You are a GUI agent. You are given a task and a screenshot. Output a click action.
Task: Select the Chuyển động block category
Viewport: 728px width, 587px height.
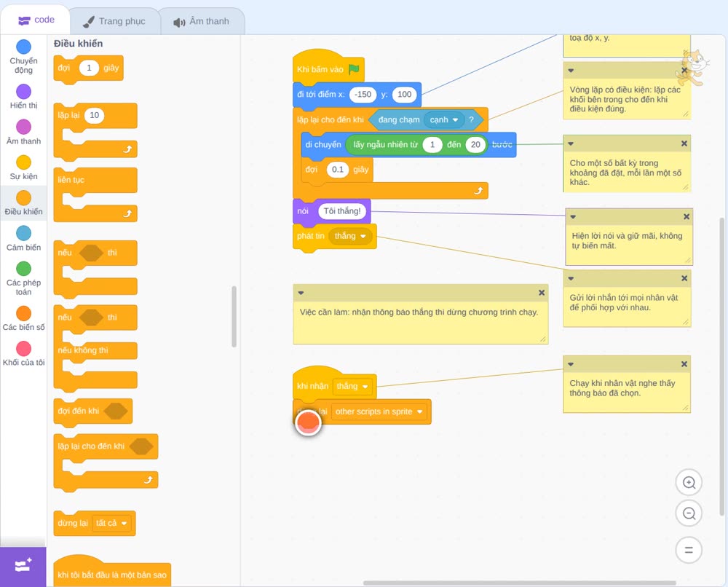tap(23, 57)
